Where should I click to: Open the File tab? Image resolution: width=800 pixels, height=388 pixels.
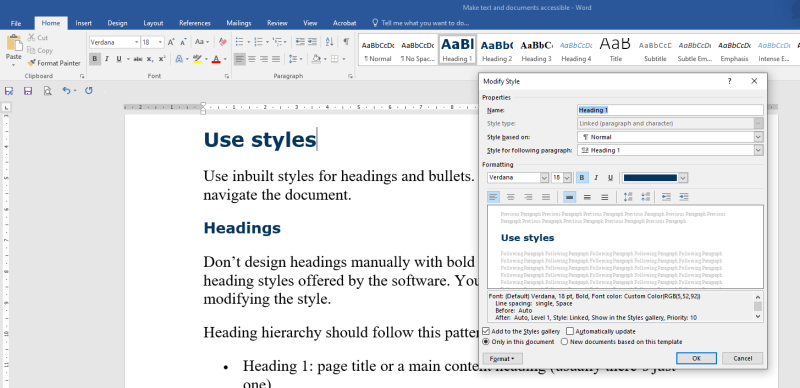pos(16,23)
